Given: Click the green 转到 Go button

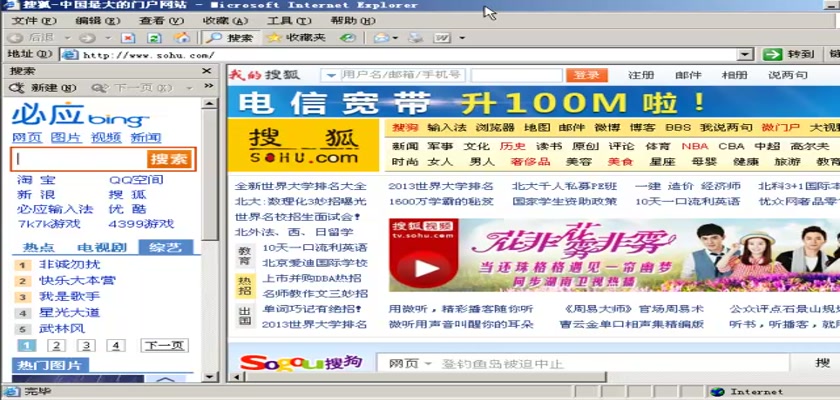Looking at the screenshot, I should tap(789, 54).
